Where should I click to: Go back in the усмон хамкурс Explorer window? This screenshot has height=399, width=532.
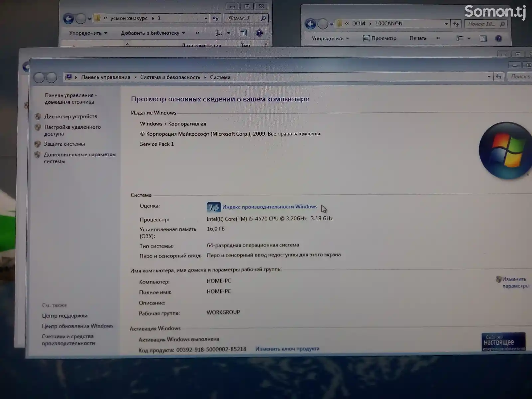coord(68,19)
